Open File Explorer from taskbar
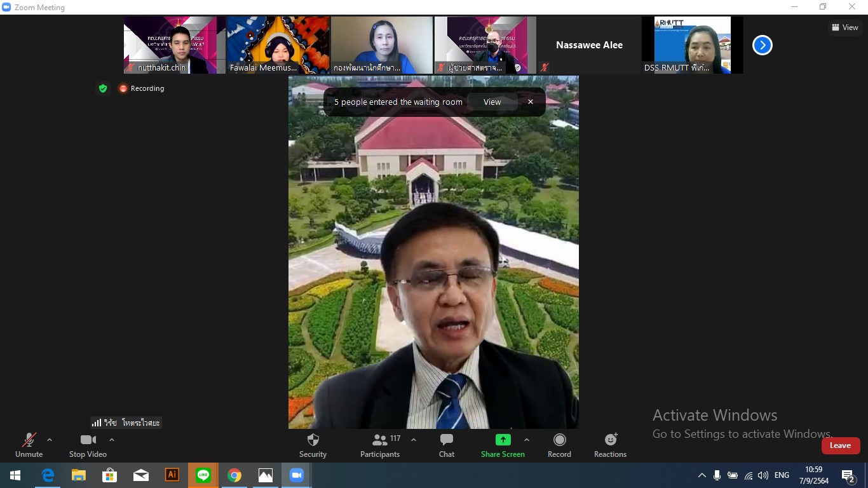 pyautogui.click(x=79, y=475)
